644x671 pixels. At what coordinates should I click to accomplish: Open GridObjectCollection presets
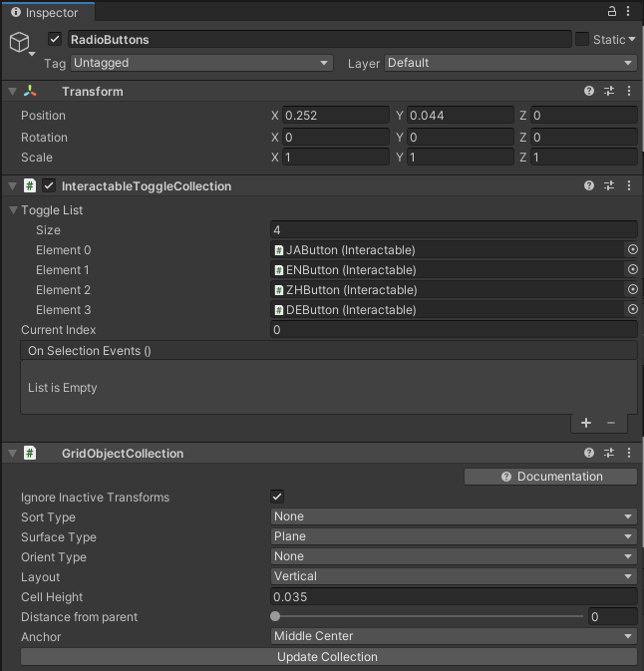coord(609,453)
